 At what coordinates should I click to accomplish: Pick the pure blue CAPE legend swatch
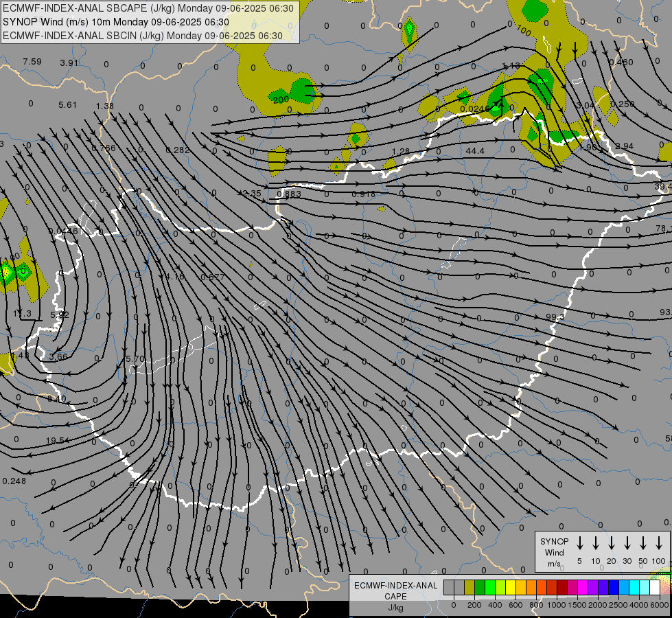[x=614, y=588]
